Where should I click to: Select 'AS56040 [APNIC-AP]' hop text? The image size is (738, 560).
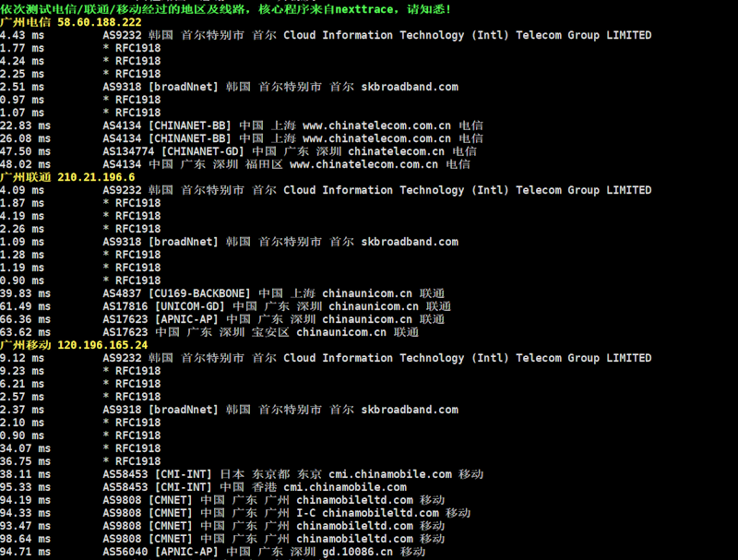click(x=161, y=552)
